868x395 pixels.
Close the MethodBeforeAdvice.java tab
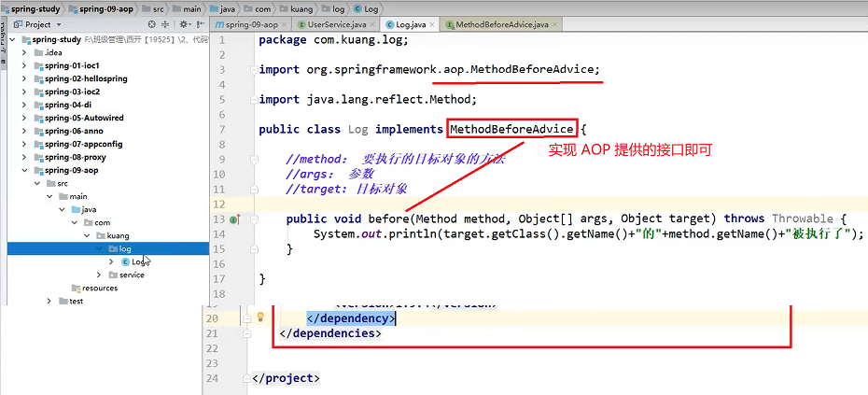pos(554,25)
